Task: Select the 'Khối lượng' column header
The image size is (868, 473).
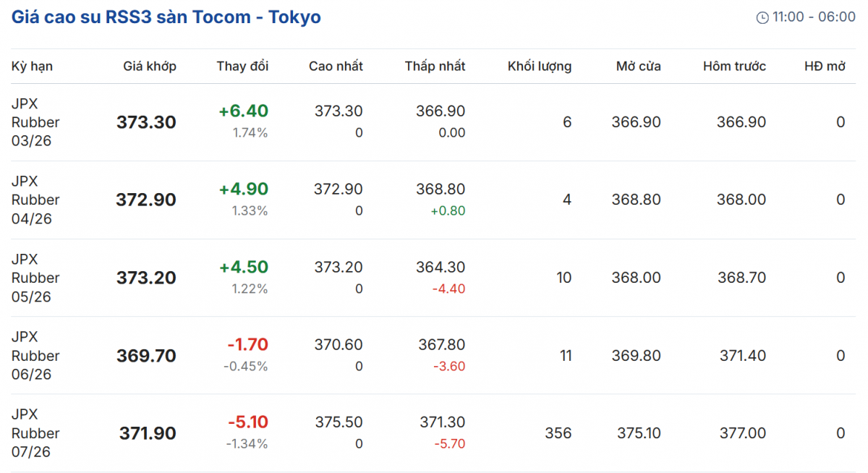Action: tap(539, 67)
